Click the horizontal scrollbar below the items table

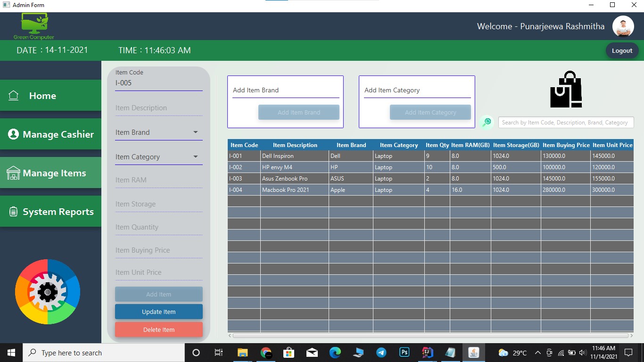[x=430, y=336]
